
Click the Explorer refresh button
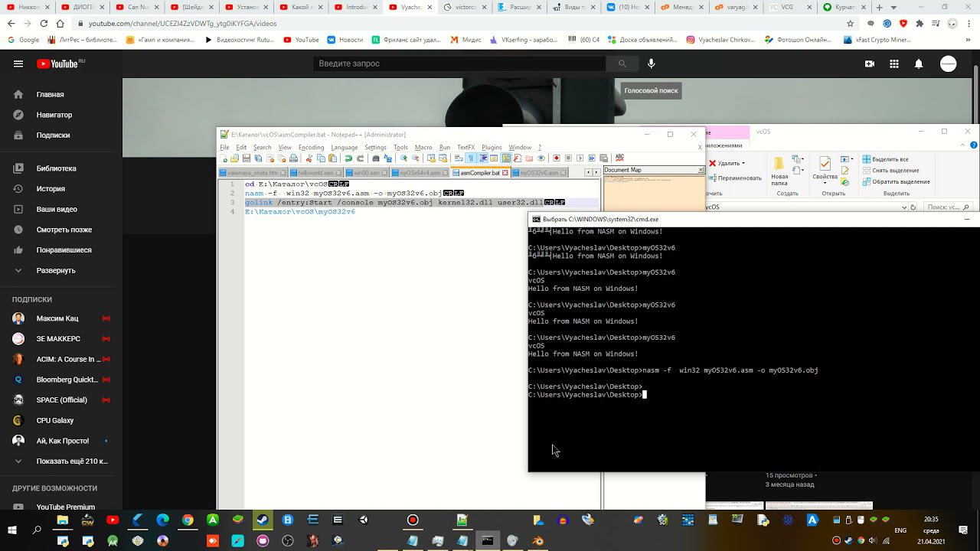pos(914,207)
